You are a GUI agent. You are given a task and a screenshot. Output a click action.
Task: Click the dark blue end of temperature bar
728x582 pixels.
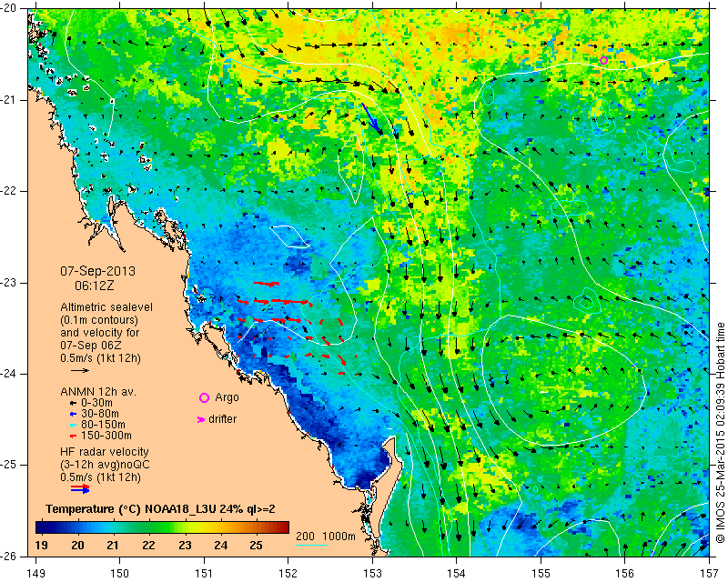(x=41, y=527)
